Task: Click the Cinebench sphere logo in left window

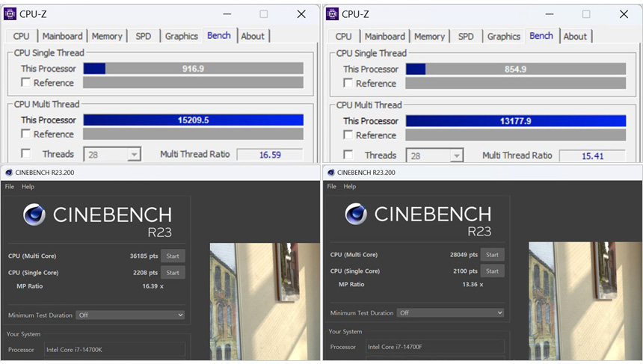Action: tap(34, 215)
